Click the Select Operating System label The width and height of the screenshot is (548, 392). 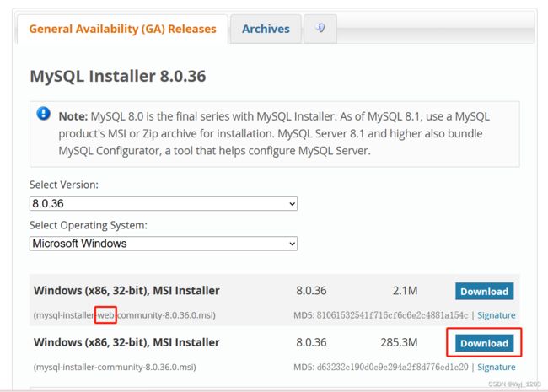click(89, 225)
